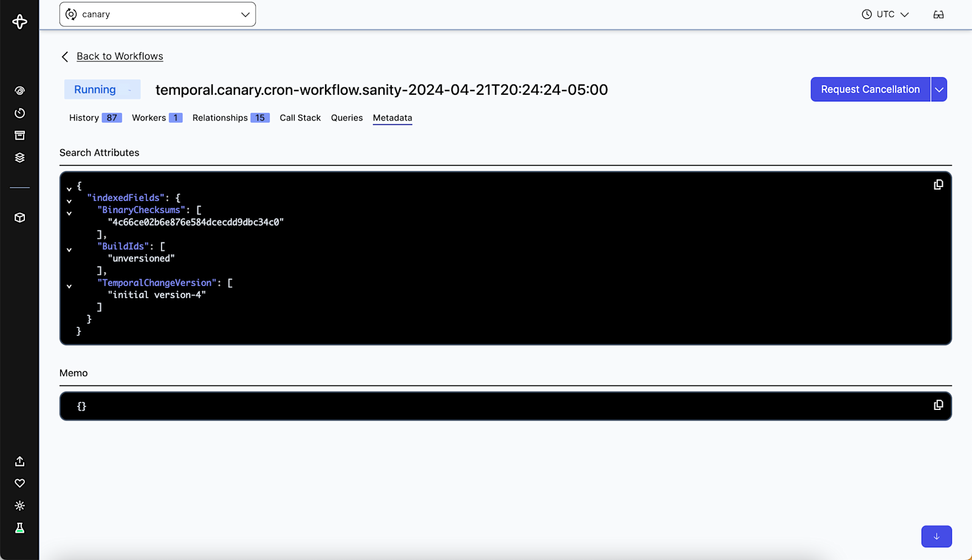This screenshot has width=972, height=560.
Task: Copy the Memo JSON content
Action: click(939, 405)
